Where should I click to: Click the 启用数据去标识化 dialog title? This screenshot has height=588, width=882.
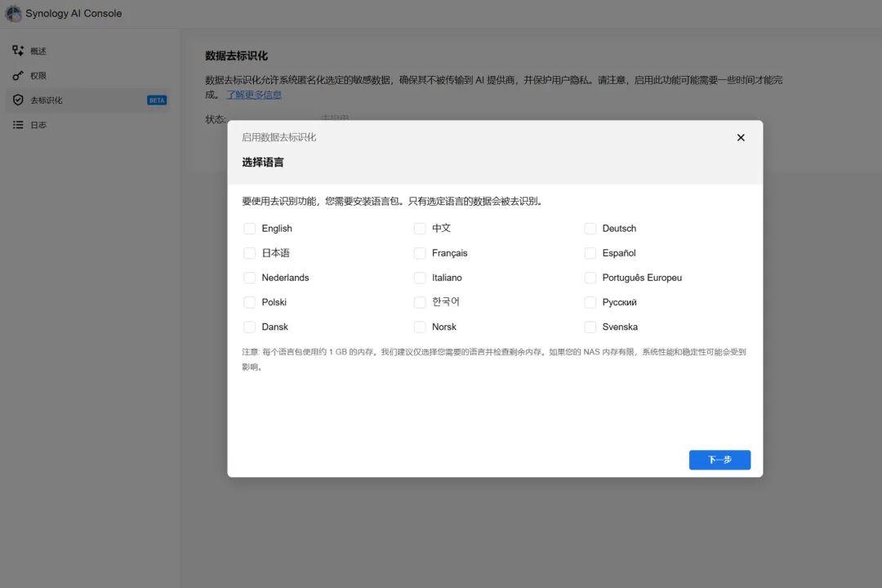tap(279, 137)
